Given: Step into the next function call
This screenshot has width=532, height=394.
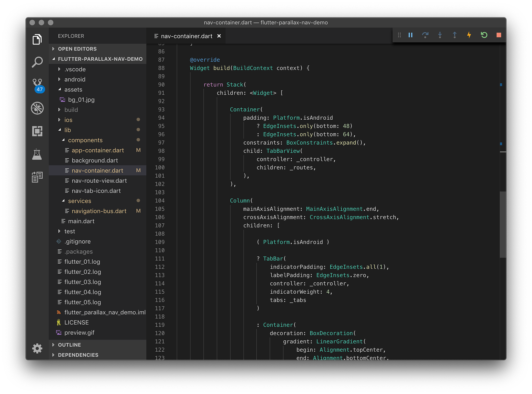Looking at the screenshot, I should point(440,35).
